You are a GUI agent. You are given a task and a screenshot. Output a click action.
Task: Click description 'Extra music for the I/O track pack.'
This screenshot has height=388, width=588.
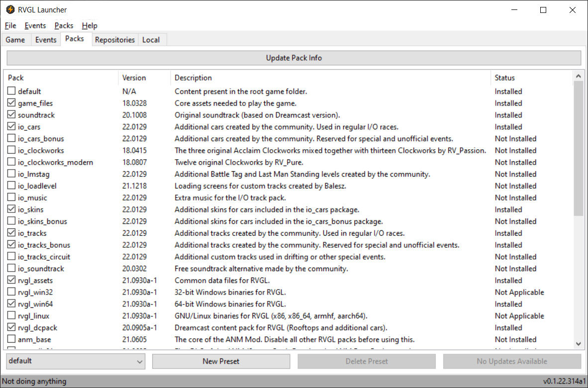[230, 197]
